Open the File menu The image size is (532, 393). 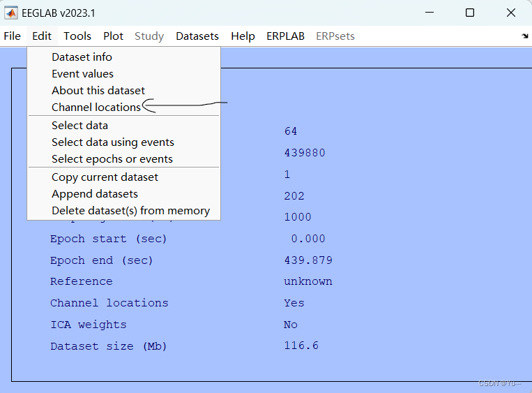tap(13, 36)
